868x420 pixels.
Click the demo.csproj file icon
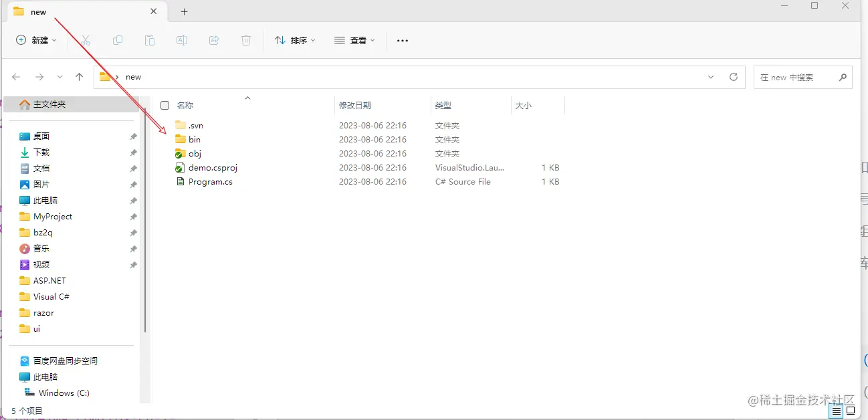(x=180, y=167)
